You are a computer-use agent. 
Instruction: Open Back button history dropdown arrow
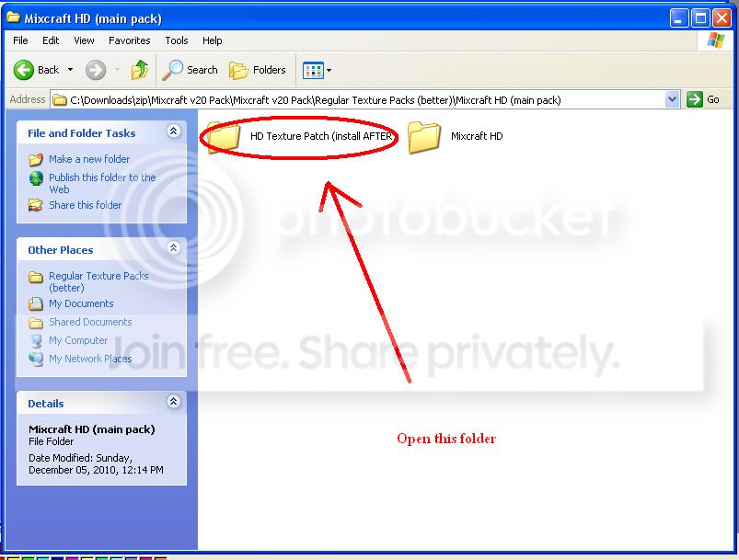point(71,70)
